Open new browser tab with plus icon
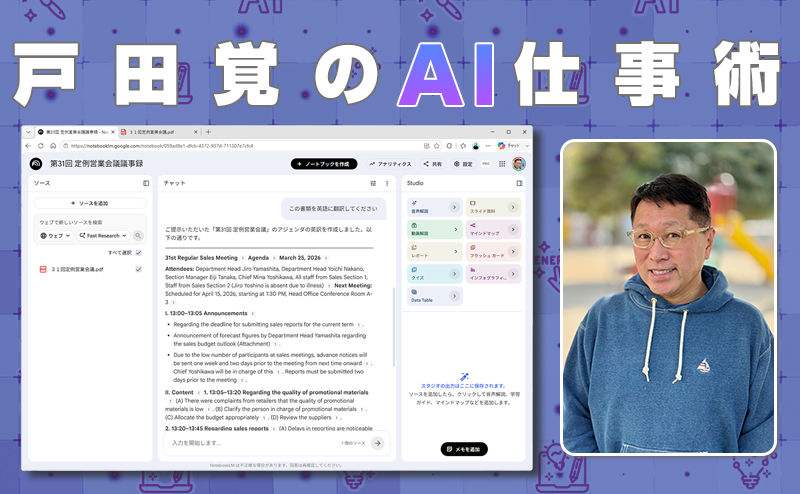The height and width of the screenshot is (494, 800). (x=208, y=132)
